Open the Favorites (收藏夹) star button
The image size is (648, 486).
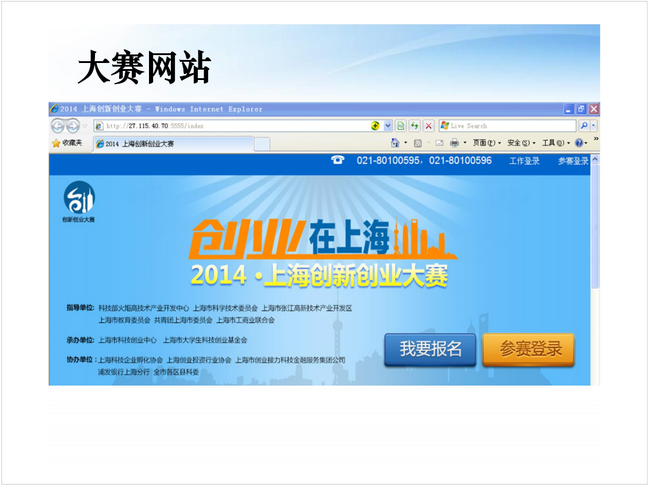point(67,143)
